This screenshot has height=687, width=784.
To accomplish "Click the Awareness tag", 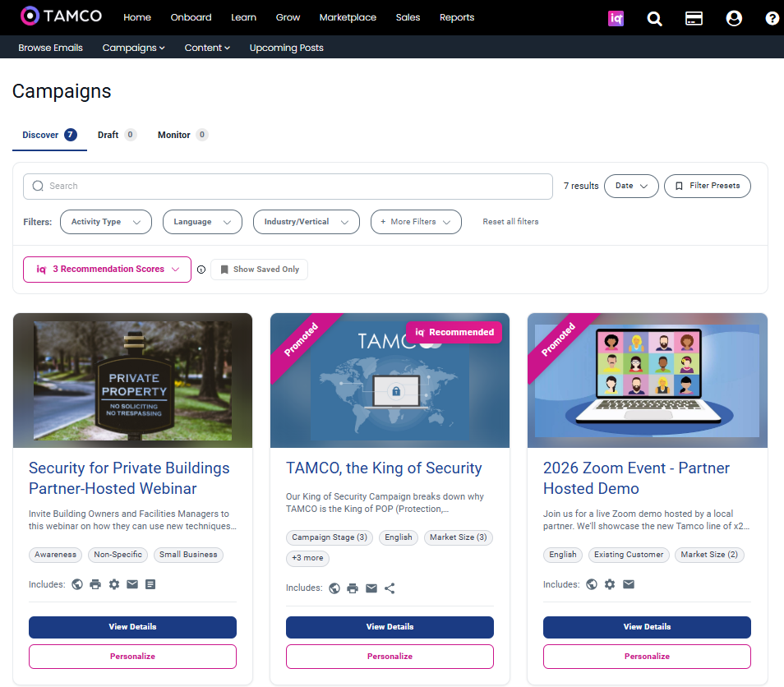I will (56, 555).
